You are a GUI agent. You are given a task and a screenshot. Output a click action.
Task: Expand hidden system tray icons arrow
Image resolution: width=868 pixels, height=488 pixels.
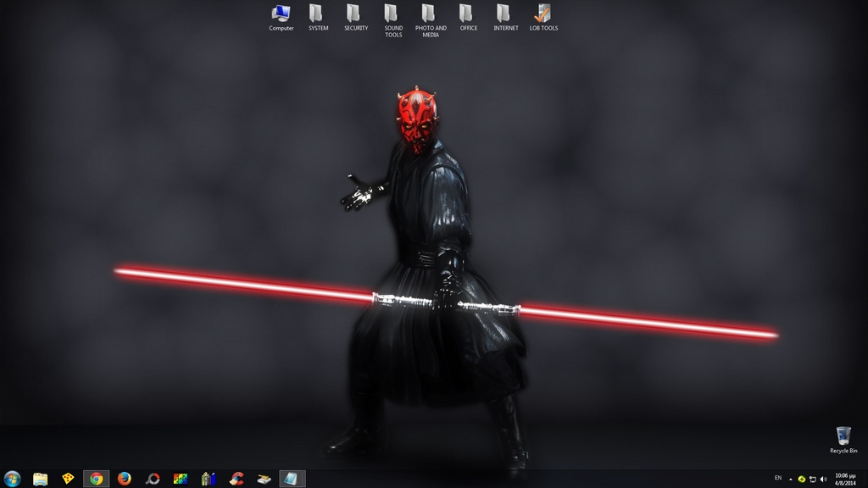click(791, 480)
